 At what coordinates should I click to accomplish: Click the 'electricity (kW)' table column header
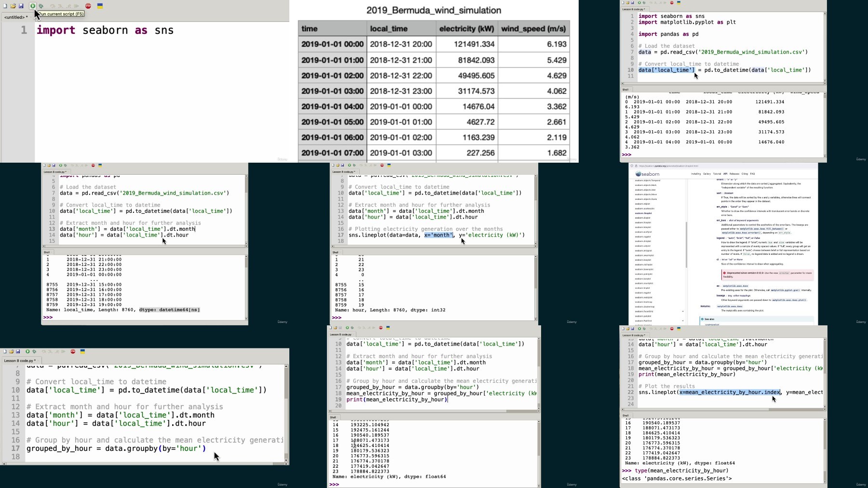pyautogui.click(x=467, y=28)
